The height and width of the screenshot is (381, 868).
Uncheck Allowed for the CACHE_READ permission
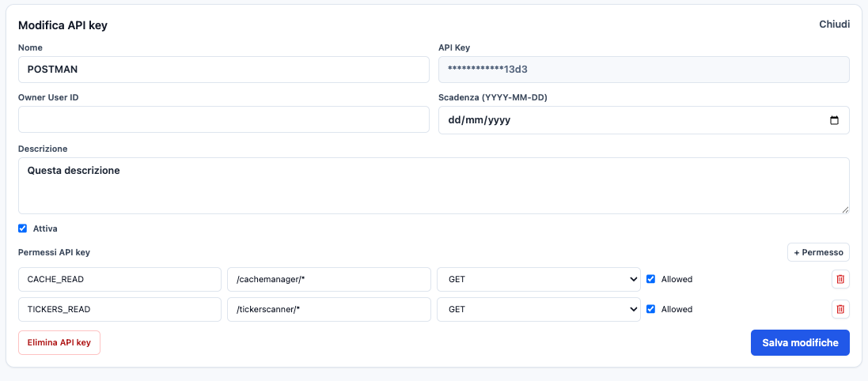[x=650, y=279]
